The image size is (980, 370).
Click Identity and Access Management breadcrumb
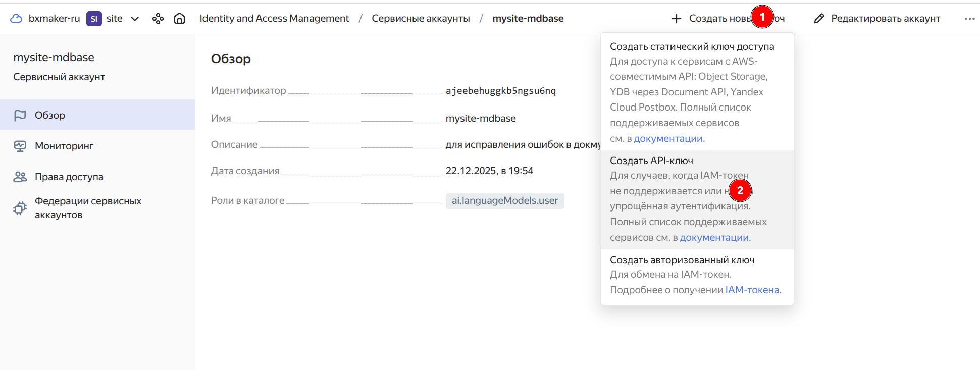click(274, 19)
